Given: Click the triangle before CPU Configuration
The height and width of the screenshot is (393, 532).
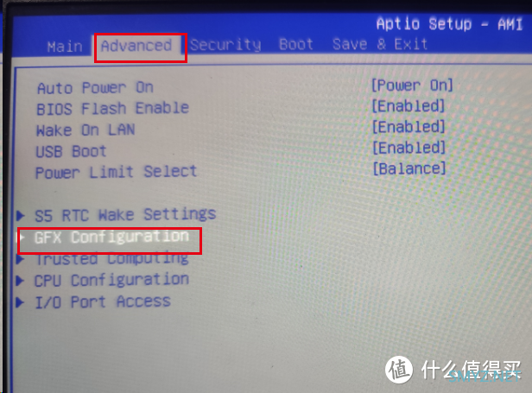Looking at the screenshot, I should click(x=21, y=281).
